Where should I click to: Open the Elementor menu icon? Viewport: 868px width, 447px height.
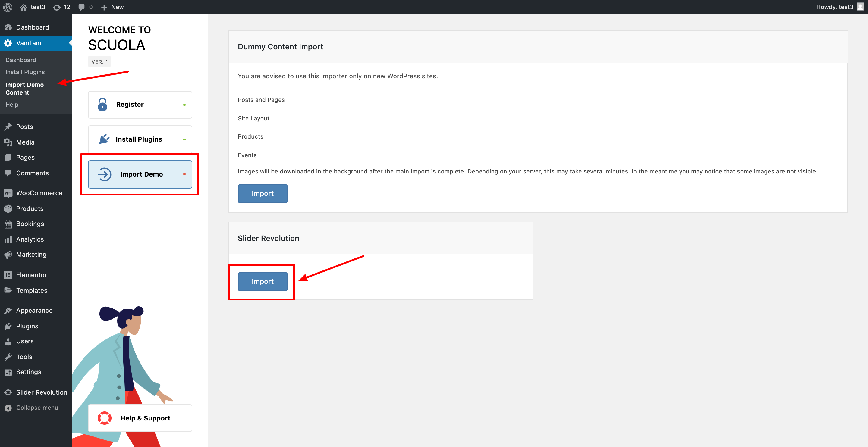click(8, 275)
